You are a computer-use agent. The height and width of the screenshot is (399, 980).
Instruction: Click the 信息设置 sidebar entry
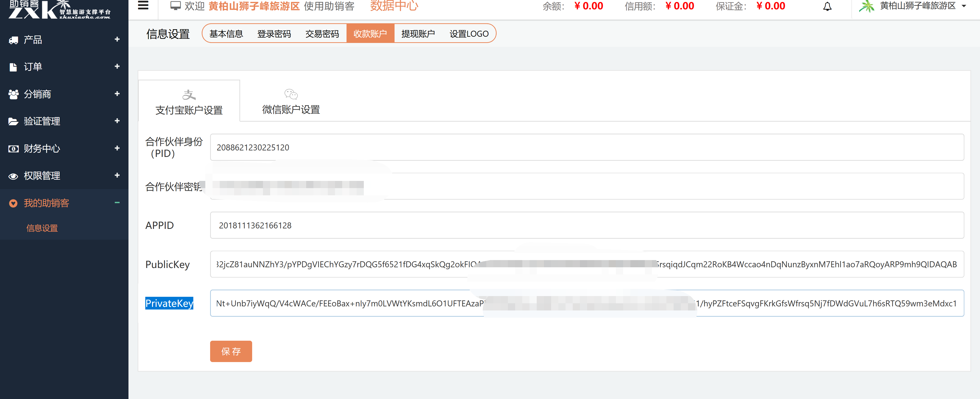(42, 228)
